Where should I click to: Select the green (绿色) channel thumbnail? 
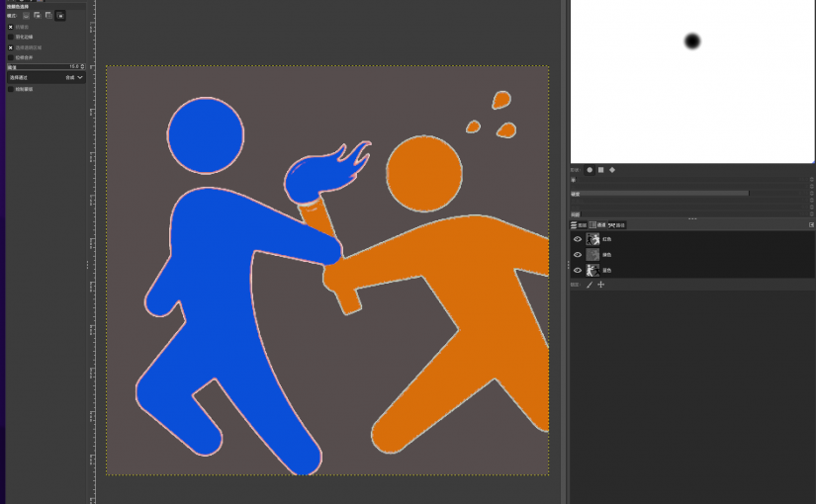tap(593, 255)
